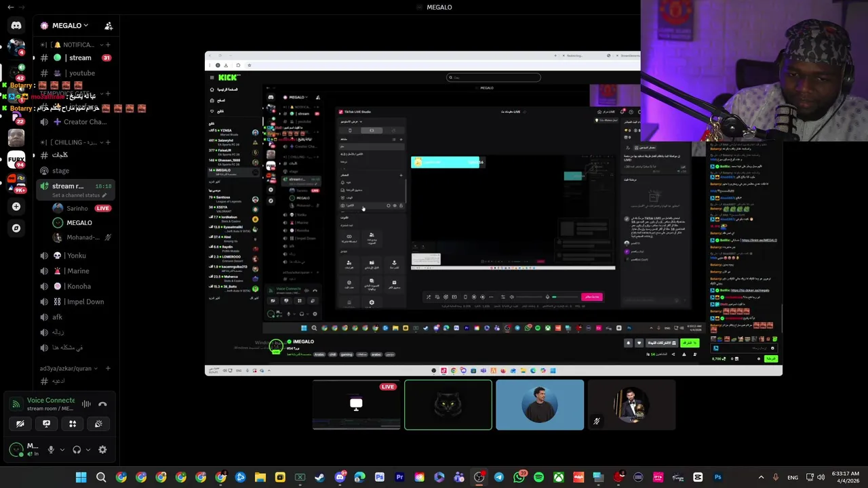Disconnect from voice with hang-up icon
868x488 pixels.
point(102,404)
